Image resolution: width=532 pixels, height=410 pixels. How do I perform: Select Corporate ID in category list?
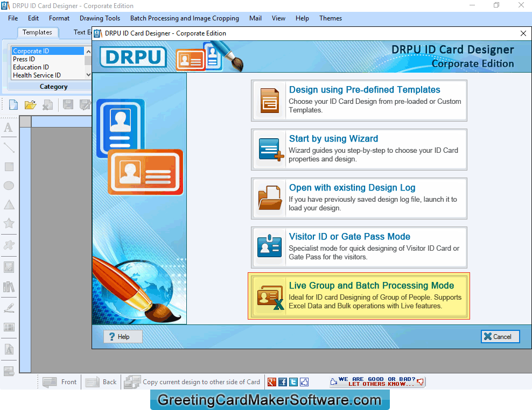[48, 51]
